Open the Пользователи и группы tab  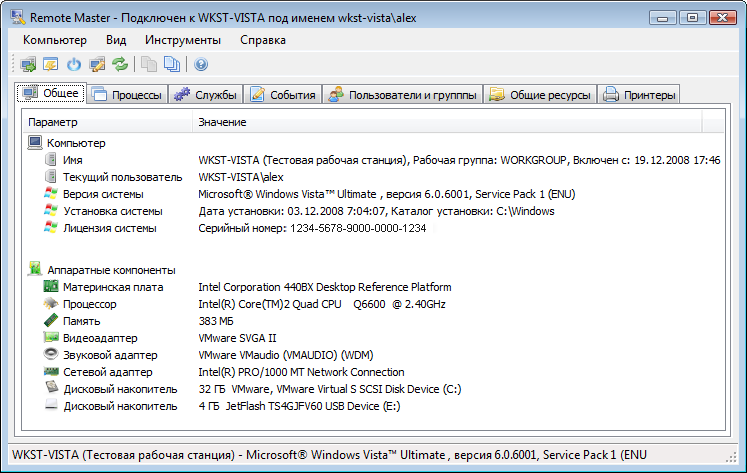[403, 94]
